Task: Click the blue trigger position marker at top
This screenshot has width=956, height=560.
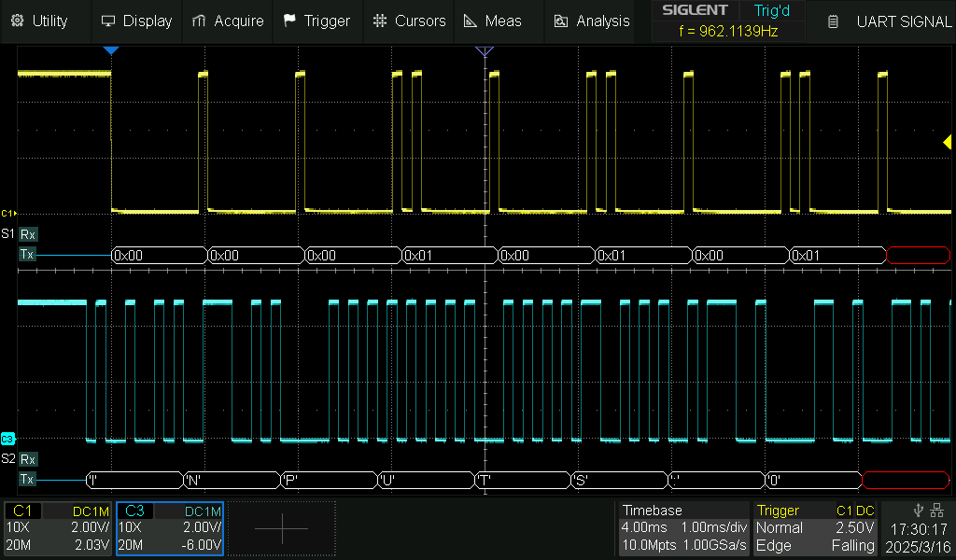Action: click(x=111, y=50)
